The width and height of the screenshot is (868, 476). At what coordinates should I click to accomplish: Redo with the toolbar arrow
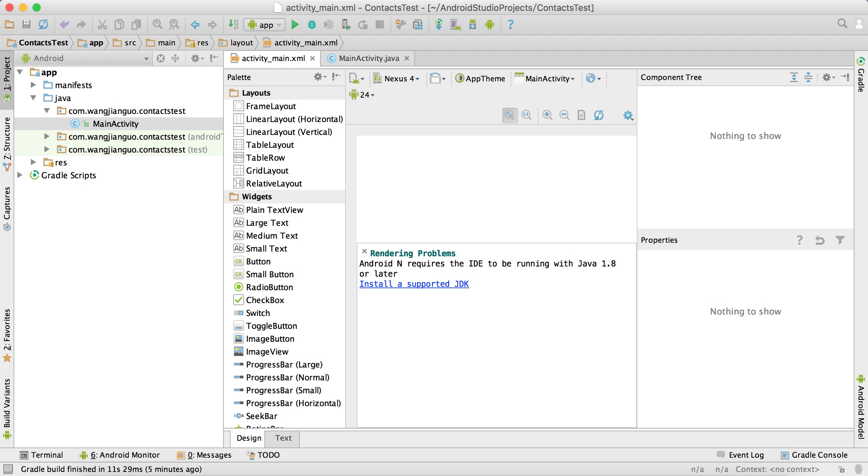pos(81,25)
